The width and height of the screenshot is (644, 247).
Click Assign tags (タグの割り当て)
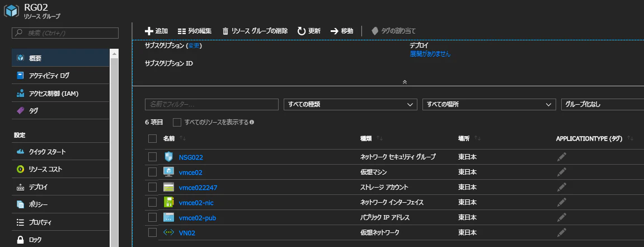click(393, 31)
